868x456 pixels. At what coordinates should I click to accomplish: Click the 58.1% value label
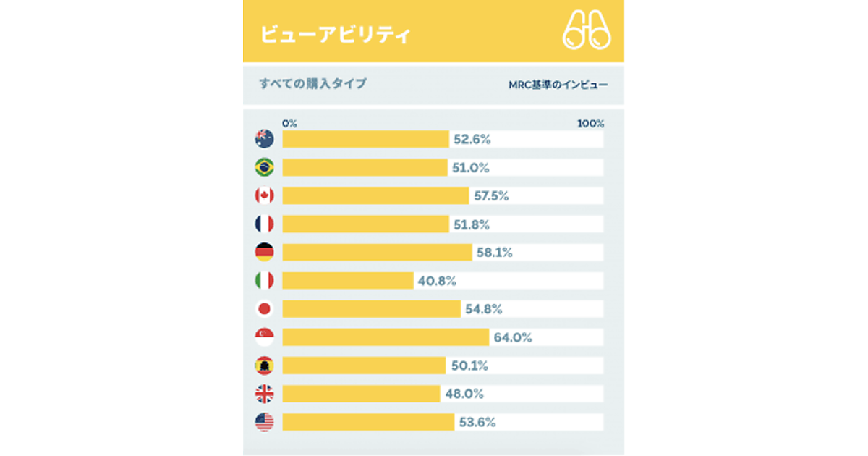pos(494,253)
